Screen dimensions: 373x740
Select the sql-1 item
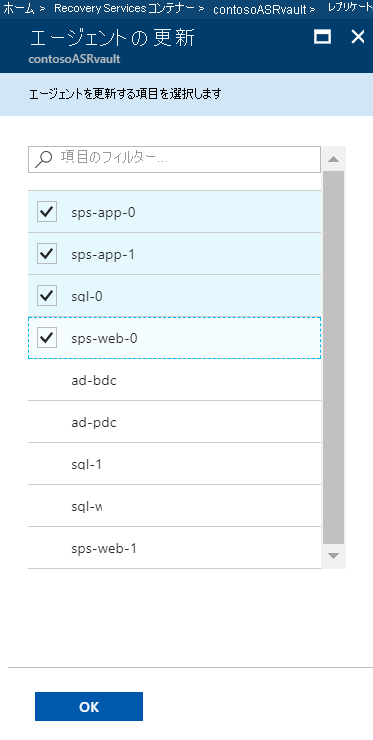tap(175, 464)
